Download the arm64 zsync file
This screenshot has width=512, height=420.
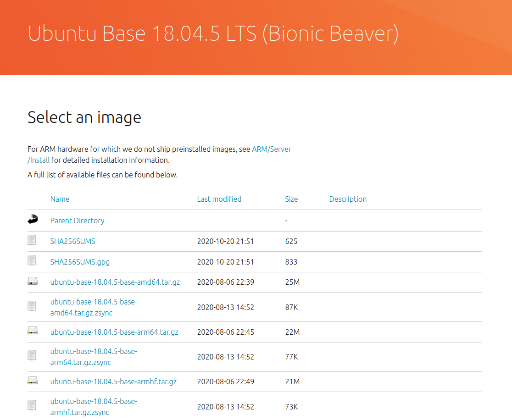(93, 356)
